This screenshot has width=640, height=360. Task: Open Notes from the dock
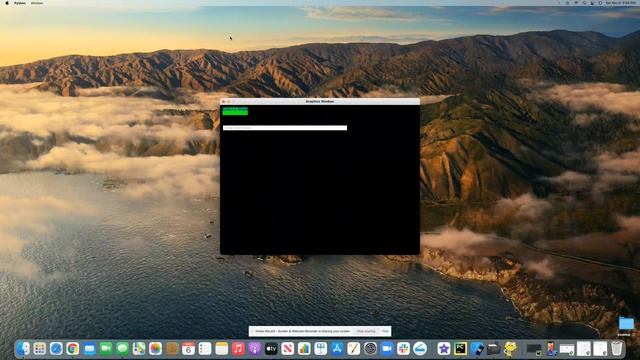(222, 349)
